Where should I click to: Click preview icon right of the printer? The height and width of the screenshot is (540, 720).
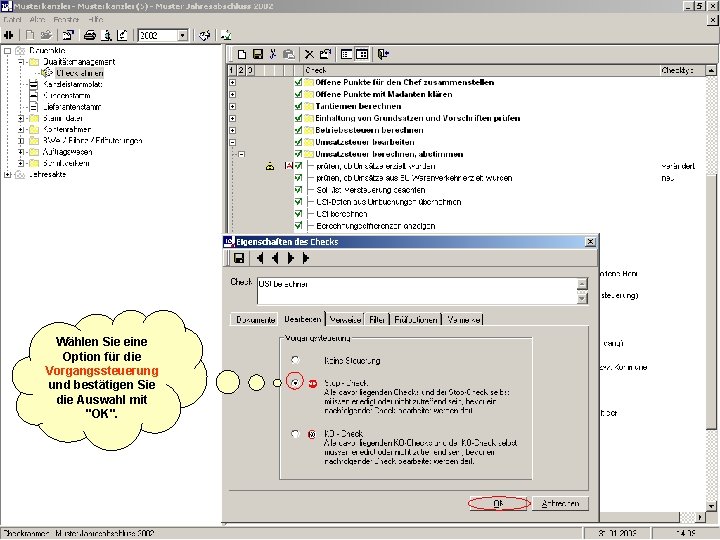click(107, 35)
